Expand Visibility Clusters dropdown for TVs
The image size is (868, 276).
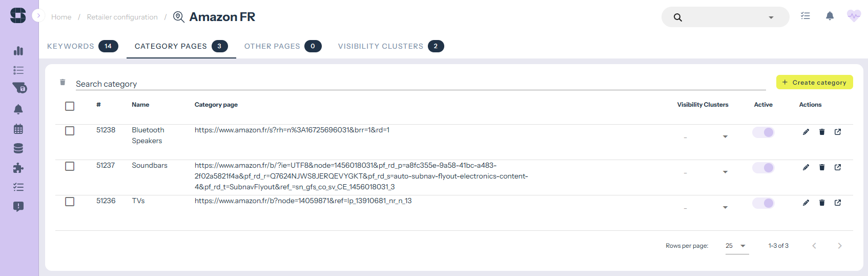coord(725,207)
